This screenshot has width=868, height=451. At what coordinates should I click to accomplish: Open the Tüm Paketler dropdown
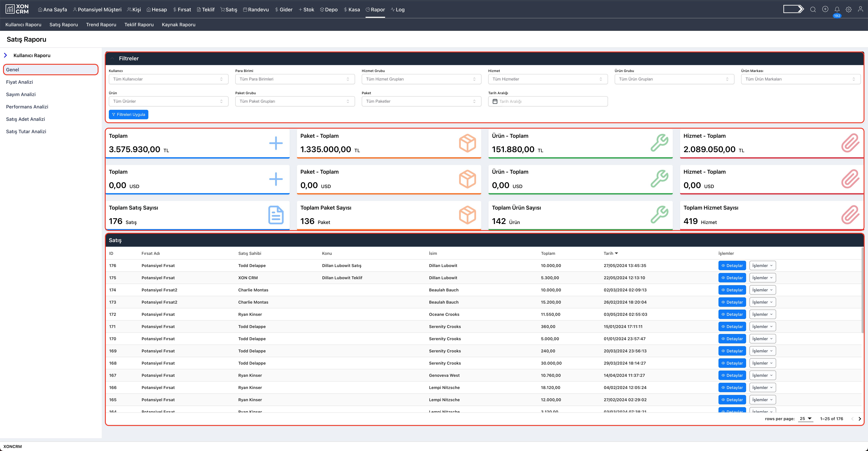coord(421,101)
